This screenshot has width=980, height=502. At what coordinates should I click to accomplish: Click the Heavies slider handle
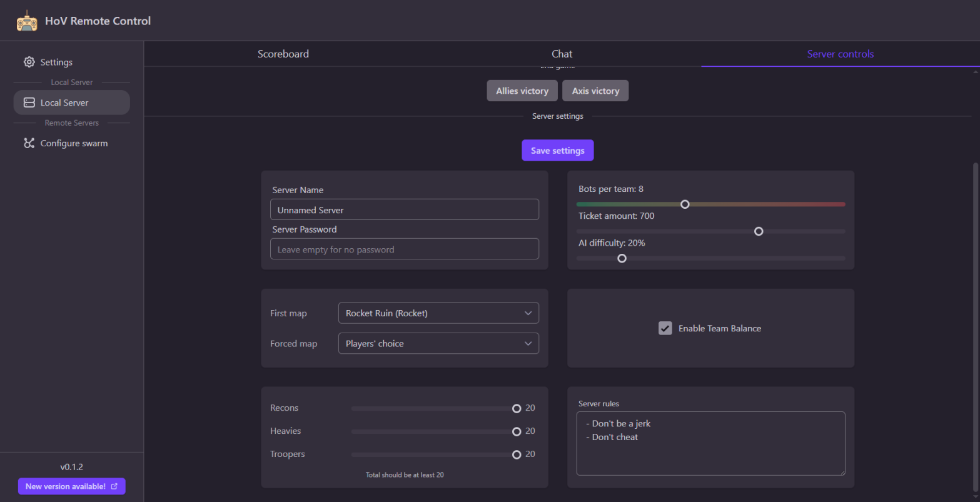point(517,431)
